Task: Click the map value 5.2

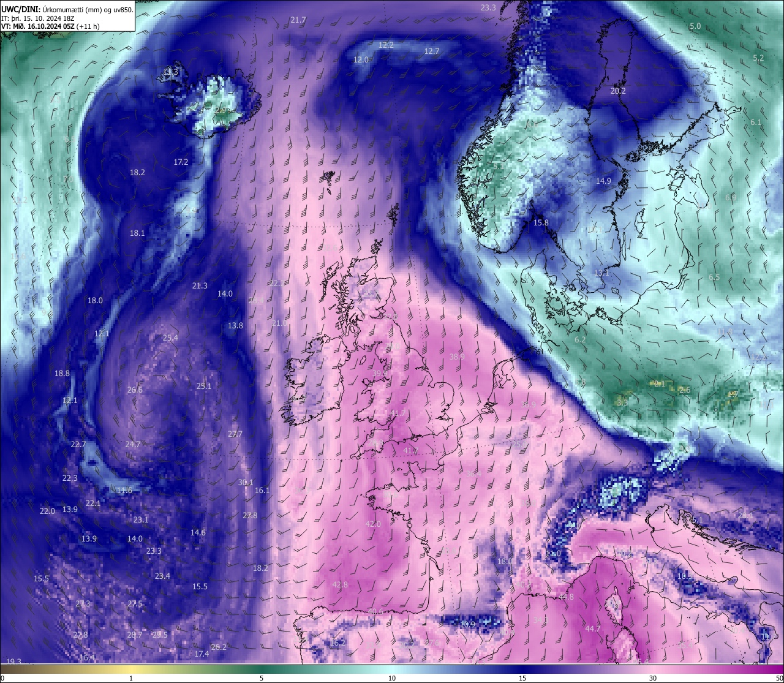Action: coord(758,59)
